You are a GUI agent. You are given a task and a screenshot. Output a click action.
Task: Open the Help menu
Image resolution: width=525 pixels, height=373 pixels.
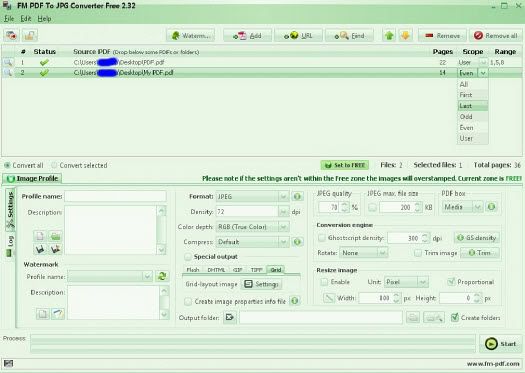(44, 19)
